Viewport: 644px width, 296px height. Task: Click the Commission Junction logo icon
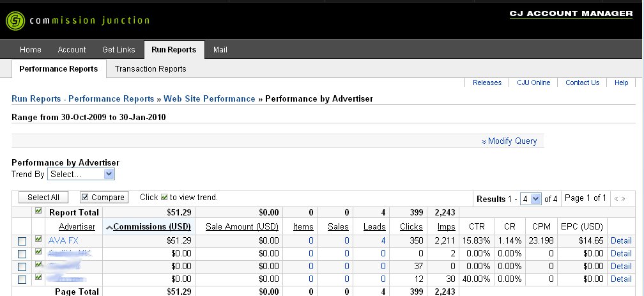tap(15, 20)
